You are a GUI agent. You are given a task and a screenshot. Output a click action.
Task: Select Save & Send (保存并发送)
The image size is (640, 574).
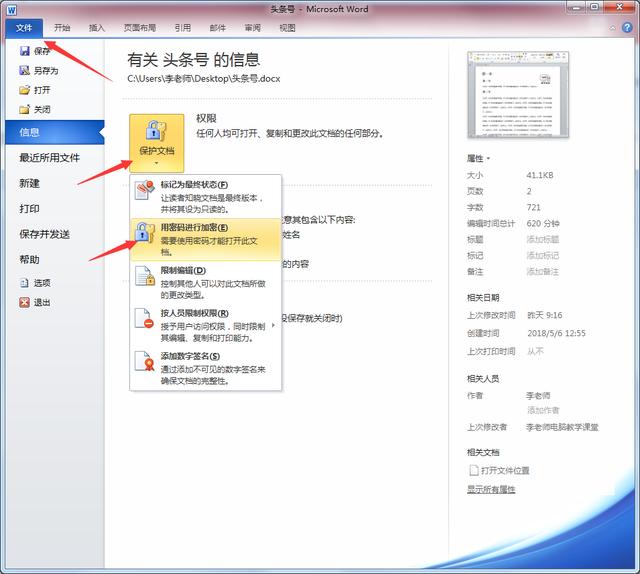click(44, 234)
